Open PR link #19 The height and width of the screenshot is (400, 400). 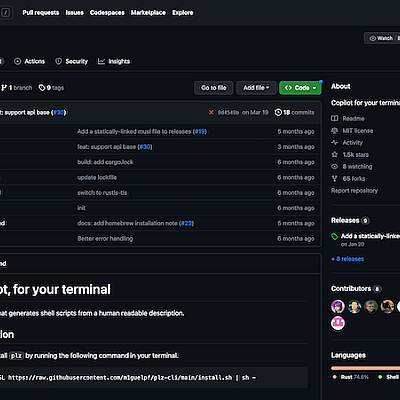(x=200, y=132)
